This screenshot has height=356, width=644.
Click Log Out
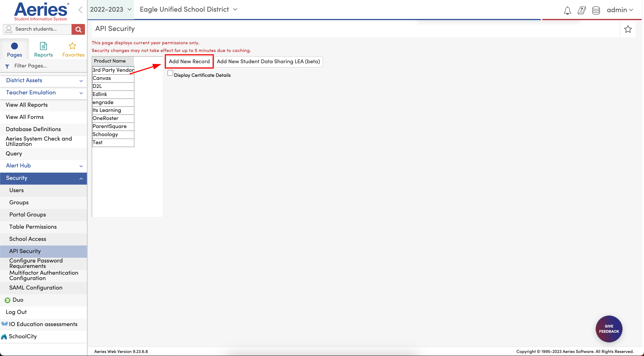point(43,312)
